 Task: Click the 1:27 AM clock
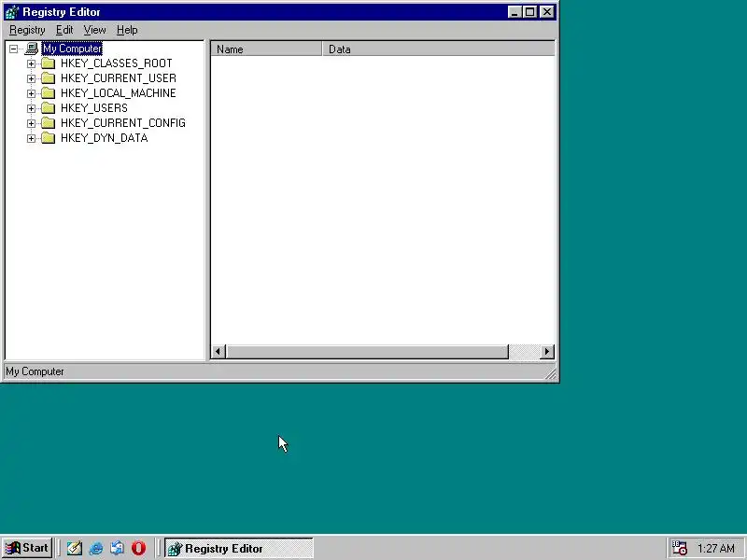(715, 549)
